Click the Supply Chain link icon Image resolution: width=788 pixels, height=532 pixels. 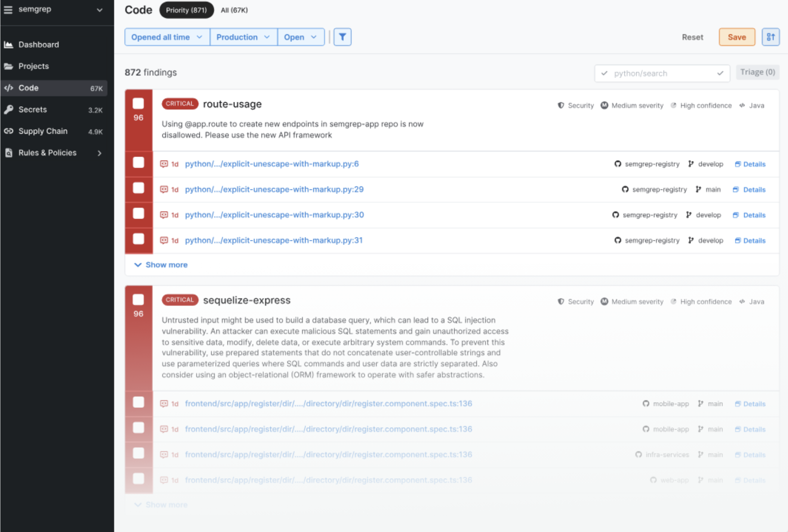tap(9, 131)
